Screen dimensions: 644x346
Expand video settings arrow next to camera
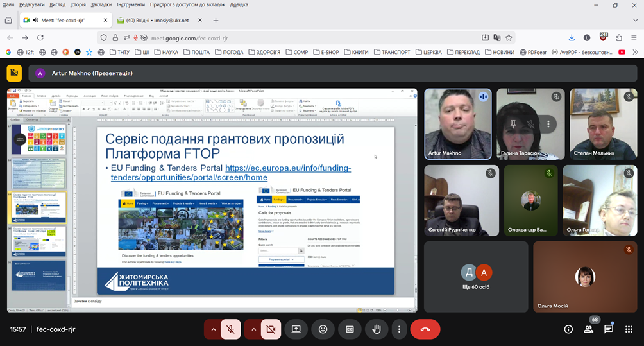pos(253,329)
